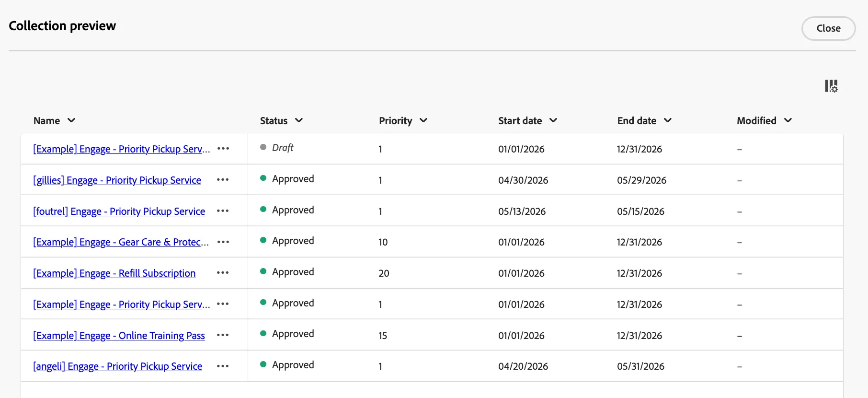Select the start date 04/20/2026
This screenshot has width=868, height=398.
(x=523, y=366)
